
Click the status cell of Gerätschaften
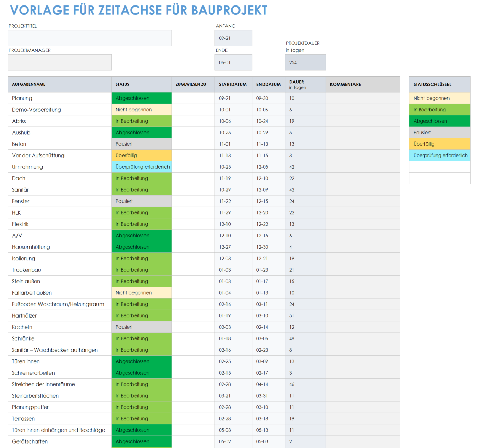[x=141, y=441]
